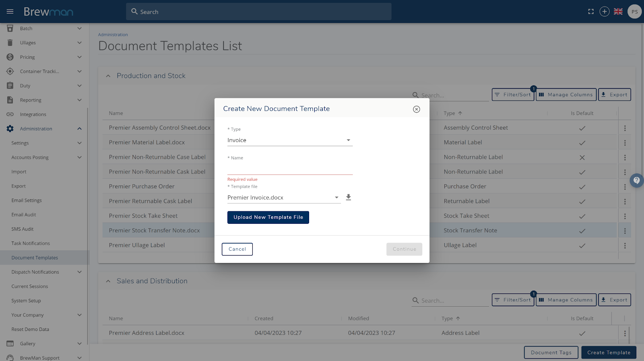Click Premier Address Label.docx row name
The image size is (644, 361).
147,333
